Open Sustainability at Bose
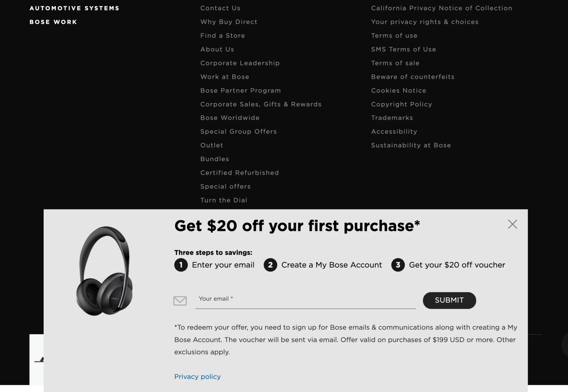Screen dimensions: 568x392 411,145
